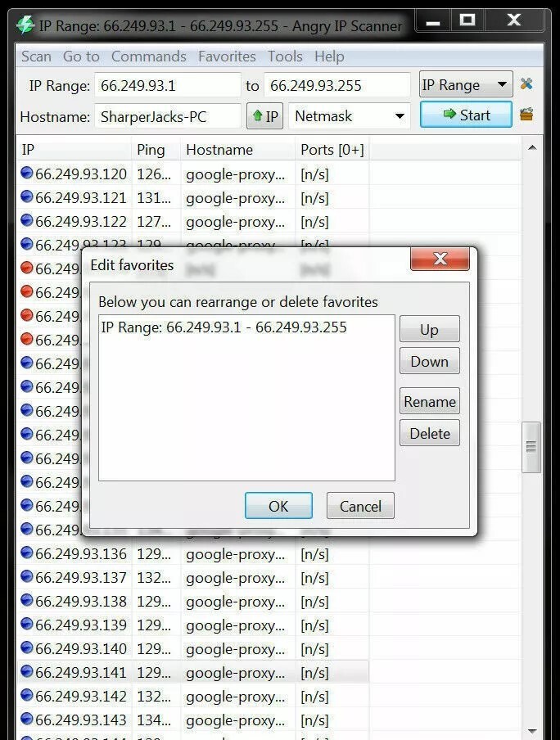The image size is (560, 740).
Task: Select the row 66.249.93.137
Action: click(193, 577)
